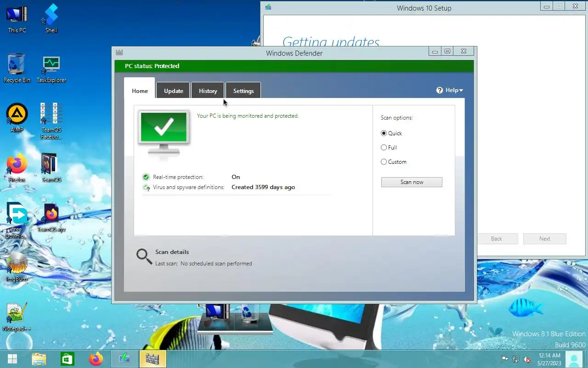Launch ImgBurn from the desktop
Image resolution: width=588 pixels, height=368 pixels.
tap(17, 267)
